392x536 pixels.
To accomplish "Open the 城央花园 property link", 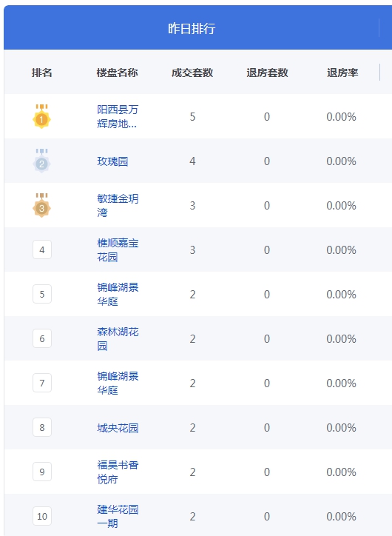I will click(118, 428).
